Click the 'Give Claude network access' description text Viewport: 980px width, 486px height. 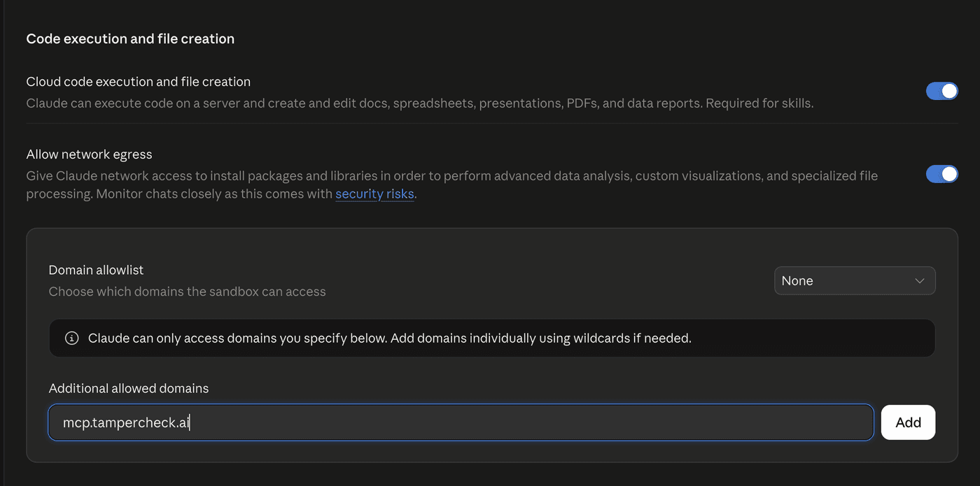(x=452, y=185)
